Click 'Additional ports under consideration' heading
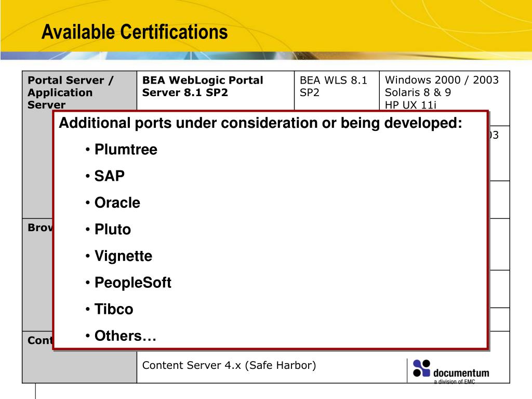This screenshot has height=399, width=532. coord(261,123)
